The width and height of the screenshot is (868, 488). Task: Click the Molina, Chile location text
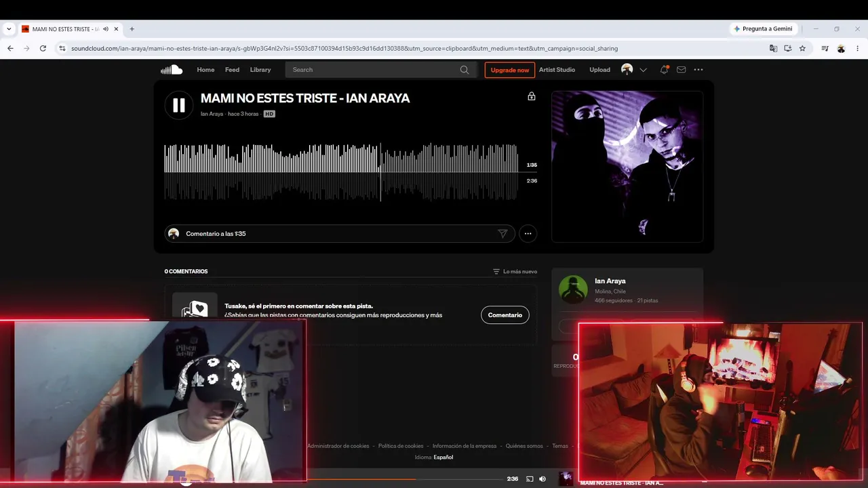(x=610, y=291)
